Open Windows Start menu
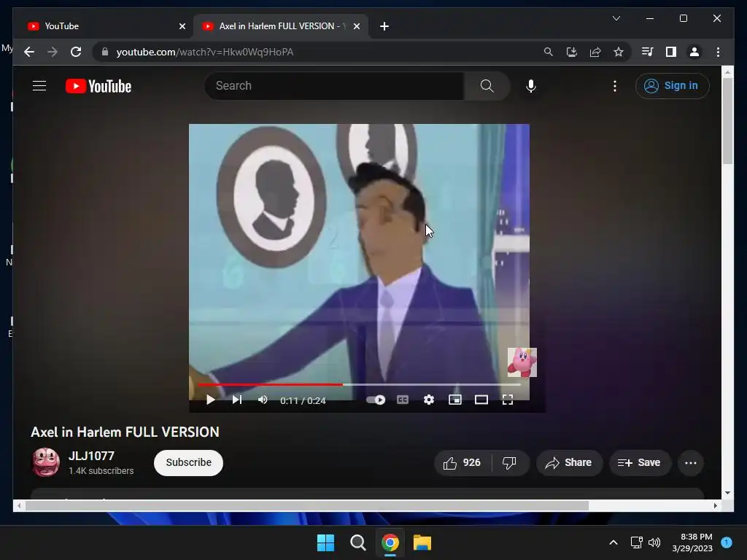Viewport: 747px width, 560px height. tap(326, 542)
